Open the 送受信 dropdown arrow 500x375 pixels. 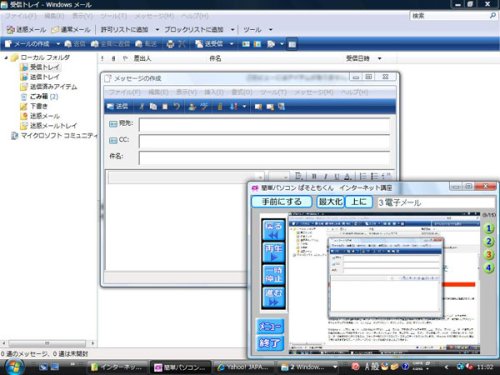[231, 44]
